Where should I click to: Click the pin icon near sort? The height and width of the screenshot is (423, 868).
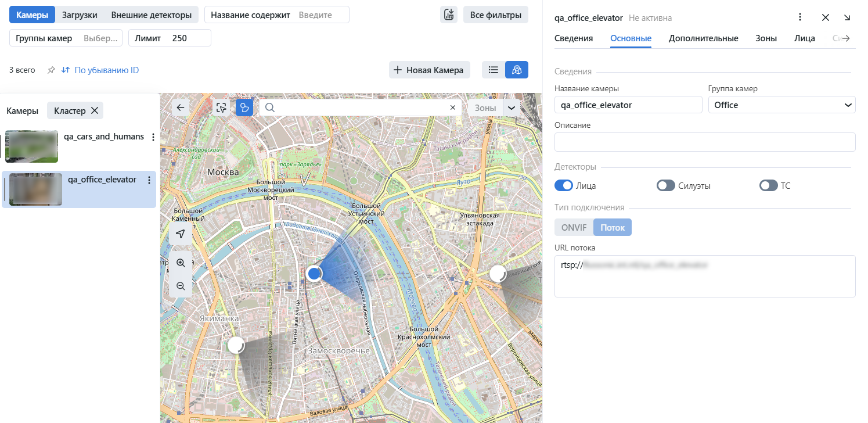(51, 70)
